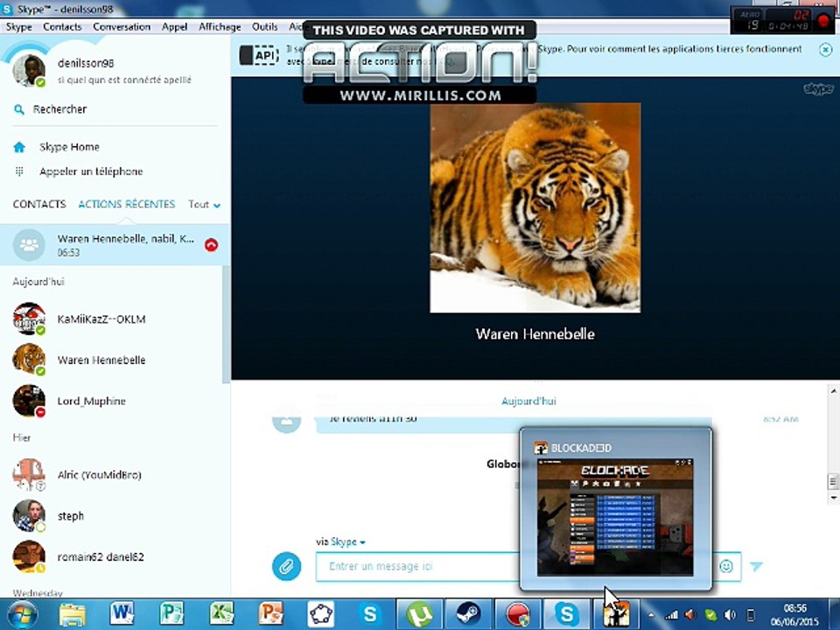Open the Contacts menu
The height and width of the screenshot is (630, 840).
pyautogui.click(x=62, y=27)
